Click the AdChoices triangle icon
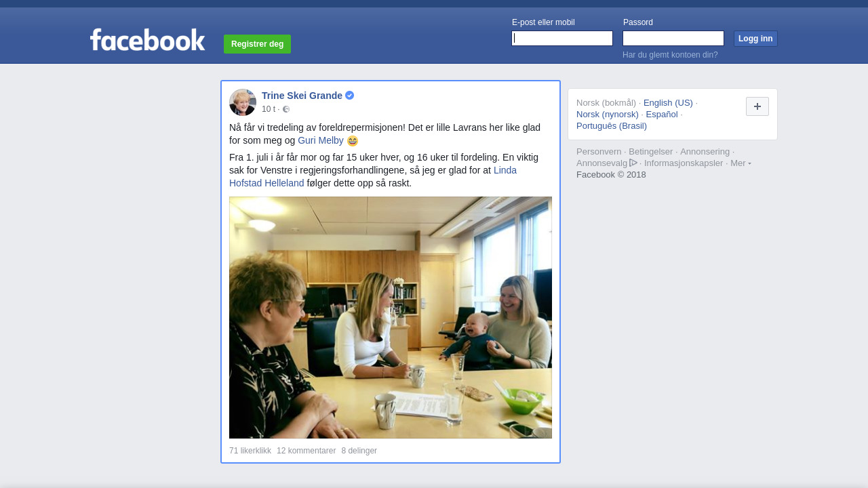The image size is (868, 488). [x=633, y=163]
